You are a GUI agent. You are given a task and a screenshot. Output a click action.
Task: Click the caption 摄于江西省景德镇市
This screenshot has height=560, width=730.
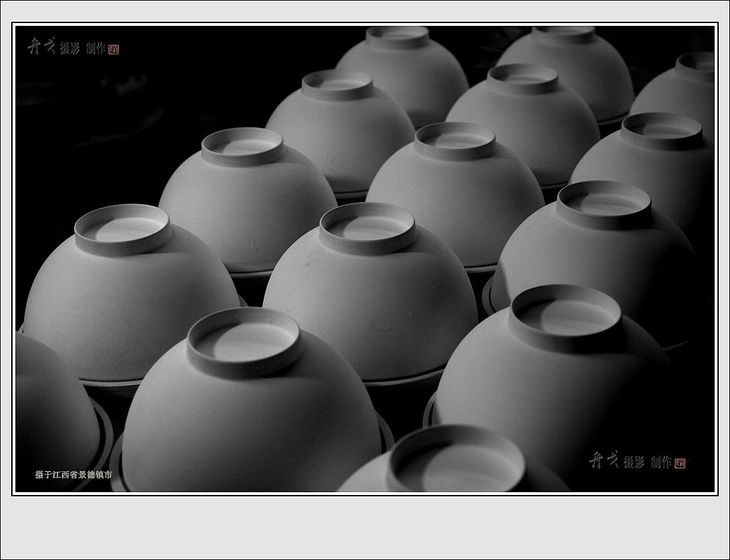[73, 475]
